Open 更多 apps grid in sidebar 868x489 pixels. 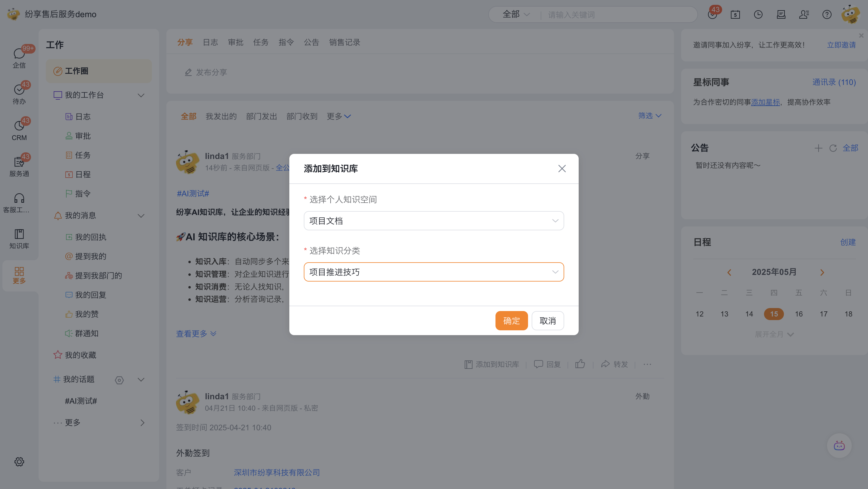point(19,275)
